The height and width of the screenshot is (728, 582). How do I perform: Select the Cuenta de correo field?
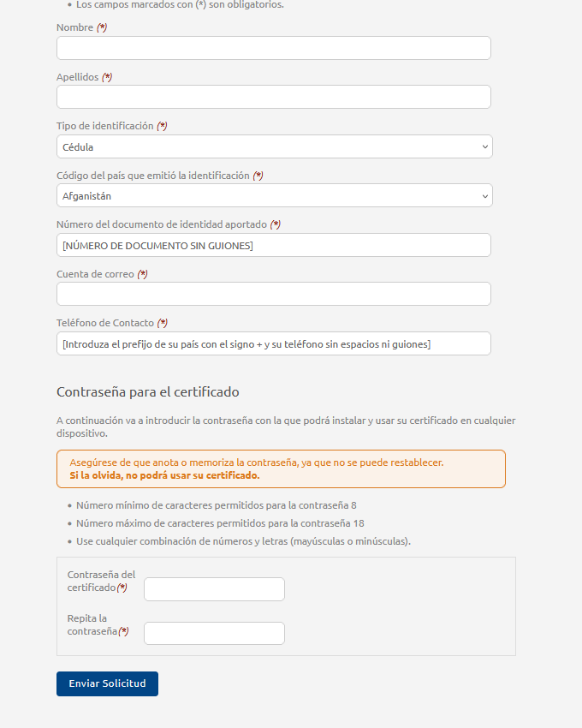coord(273,294)
